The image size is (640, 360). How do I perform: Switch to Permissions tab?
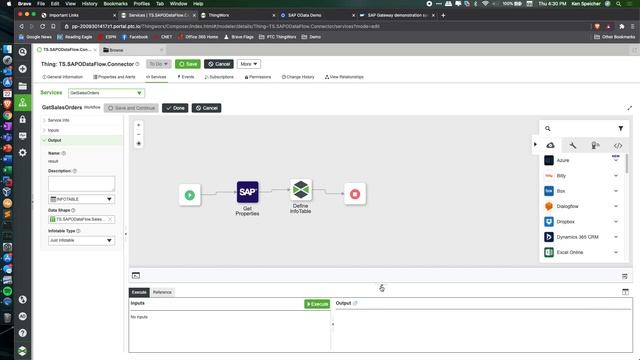258,77
